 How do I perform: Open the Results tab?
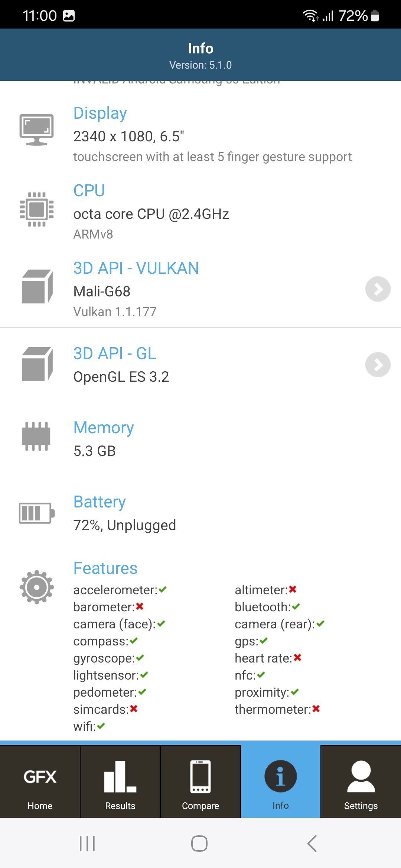pyautogui.click(x=120, y=782)
